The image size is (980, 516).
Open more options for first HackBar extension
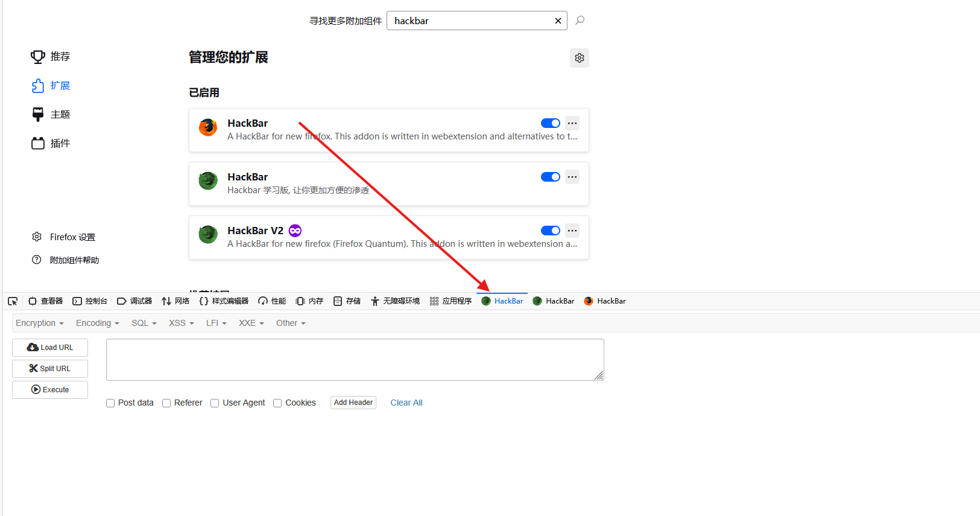pos(572,123)
